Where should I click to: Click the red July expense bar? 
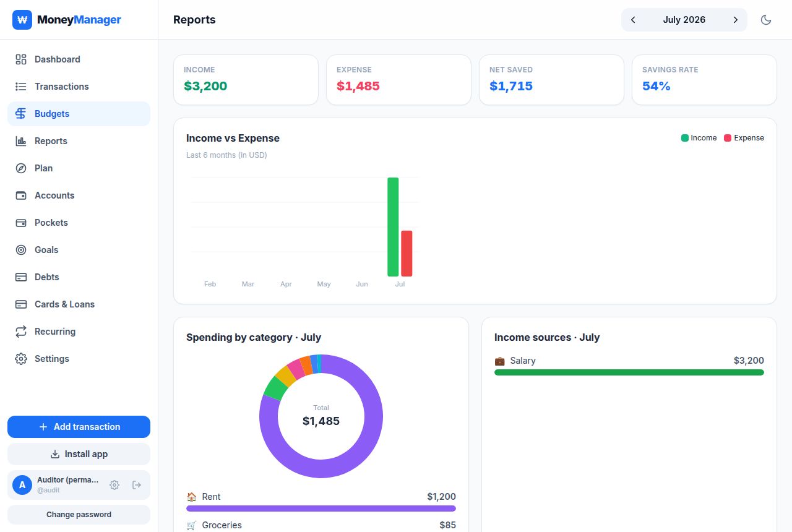tap(407, 254)
